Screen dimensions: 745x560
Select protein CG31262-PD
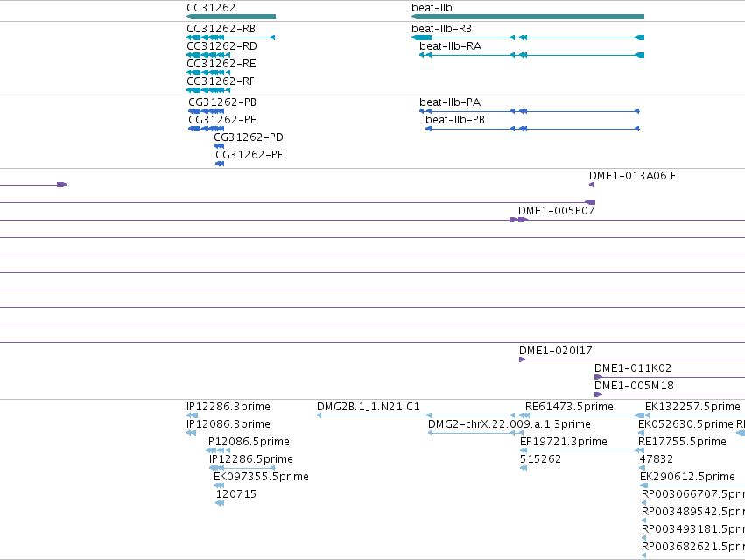249,137
